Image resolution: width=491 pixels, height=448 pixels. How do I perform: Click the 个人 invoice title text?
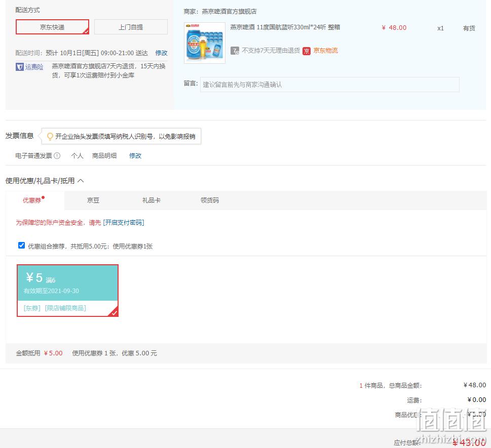(77, 155)
